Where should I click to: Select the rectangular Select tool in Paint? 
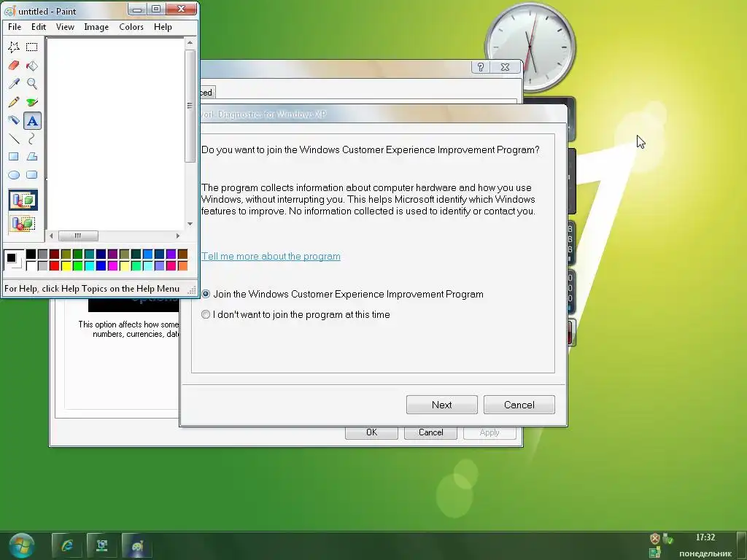coord(32,47)
